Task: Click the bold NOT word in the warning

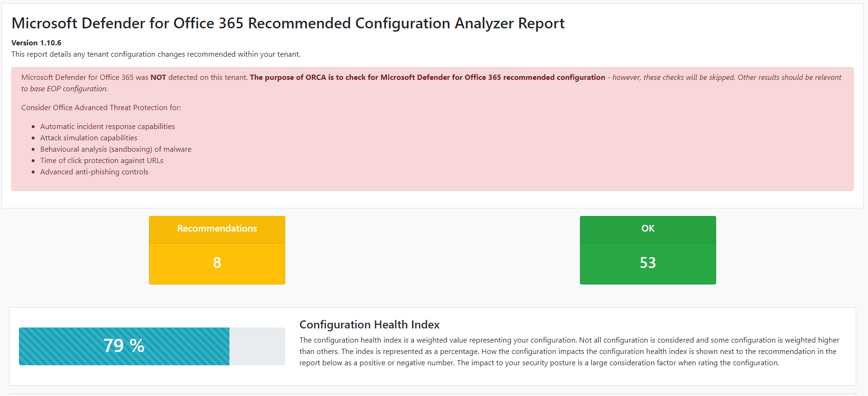Action: click(158, 77)
